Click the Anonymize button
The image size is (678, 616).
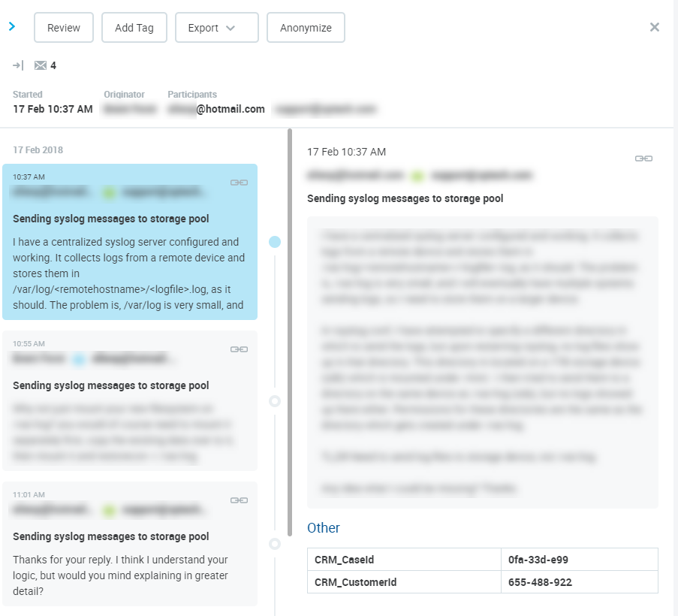(x=306, y=28)
